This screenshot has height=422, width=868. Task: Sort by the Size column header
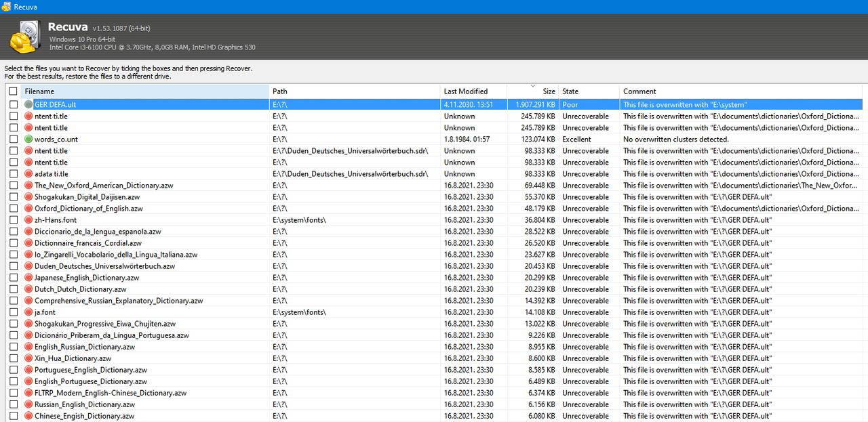[532, 91]
